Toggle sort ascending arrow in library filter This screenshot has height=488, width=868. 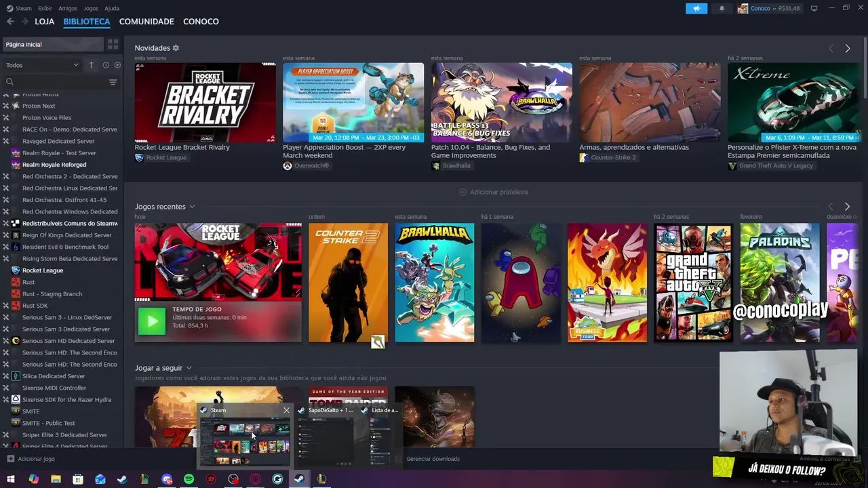pos(91,65)
